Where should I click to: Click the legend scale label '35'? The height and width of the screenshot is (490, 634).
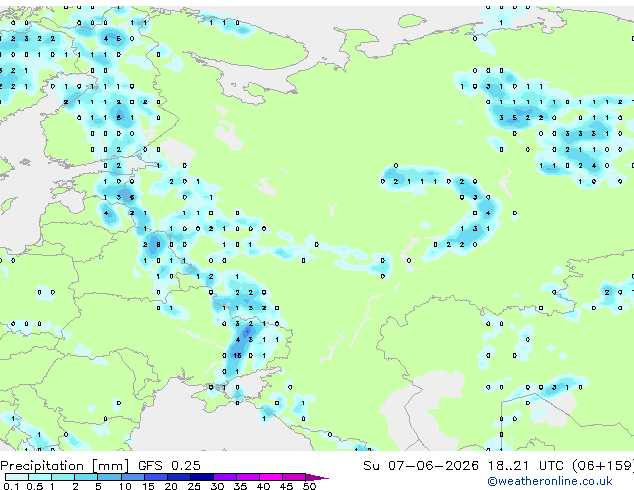click(x=240, y=486)
